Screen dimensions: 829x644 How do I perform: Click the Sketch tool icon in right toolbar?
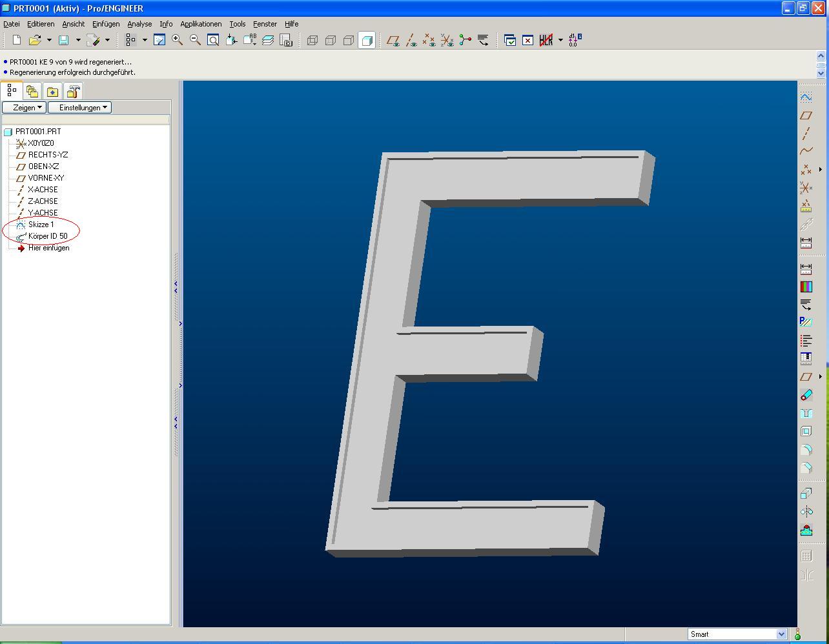point(806,97)
